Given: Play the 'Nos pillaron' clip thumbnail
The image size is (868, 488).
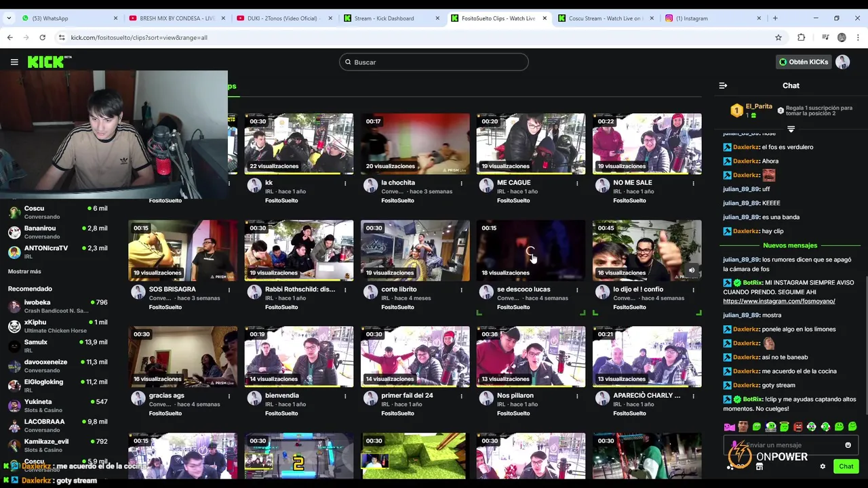Looking at the screenshot, I should point(531,357).
